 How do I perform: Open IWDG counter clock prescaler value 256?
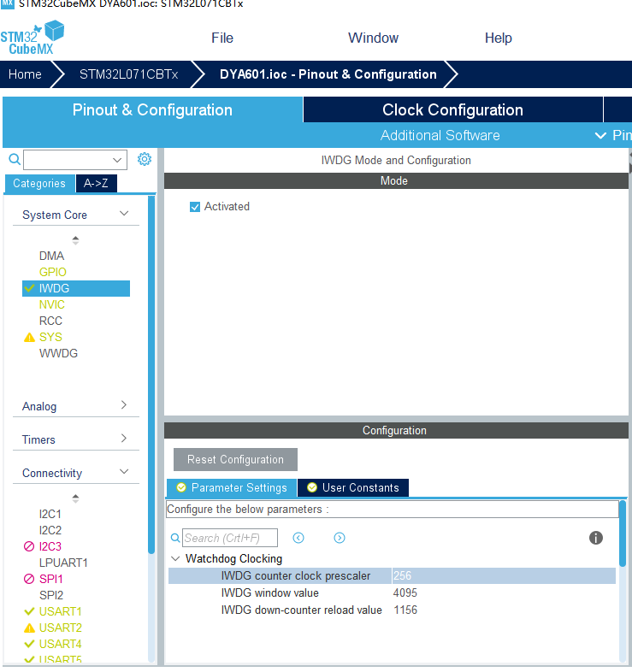tap(504, 576)
